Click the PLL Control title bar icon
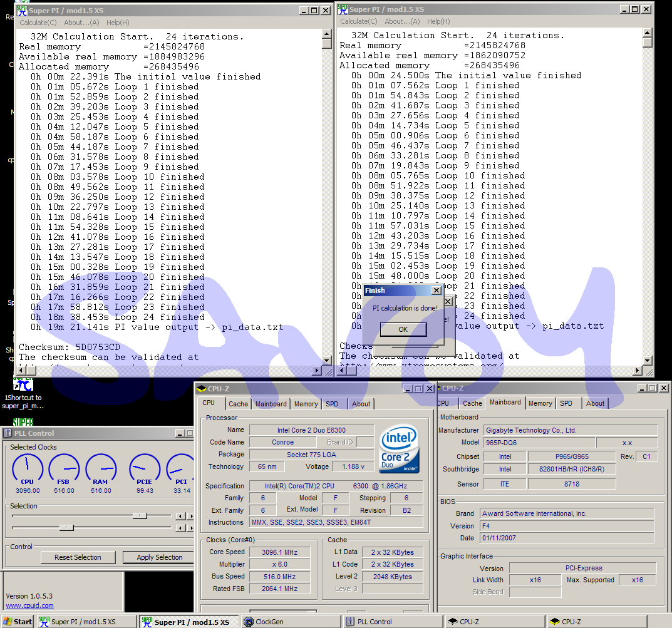Image resolution: width=672 pixels, height=628 pixels. 8,433
